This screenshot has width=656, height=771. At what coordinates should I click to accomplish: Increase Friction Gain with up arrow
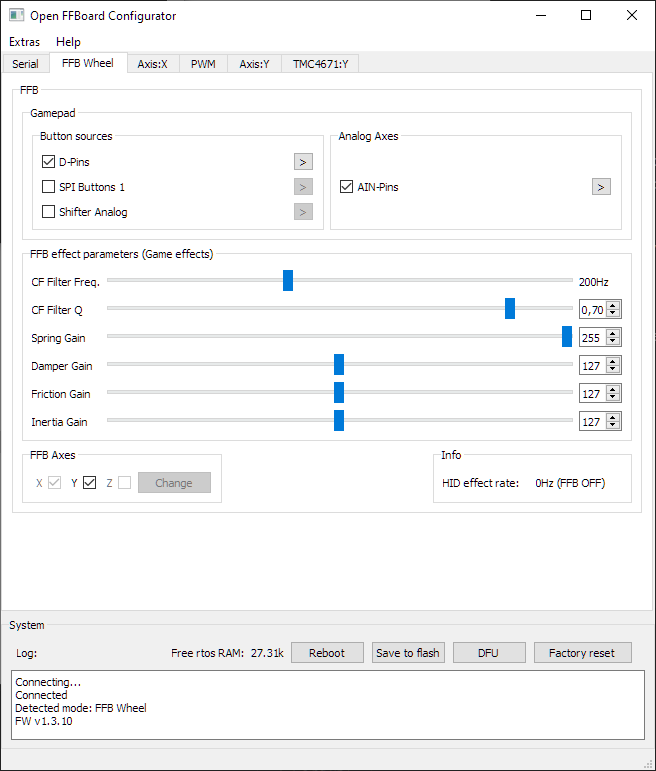click(x=613, y=389)
